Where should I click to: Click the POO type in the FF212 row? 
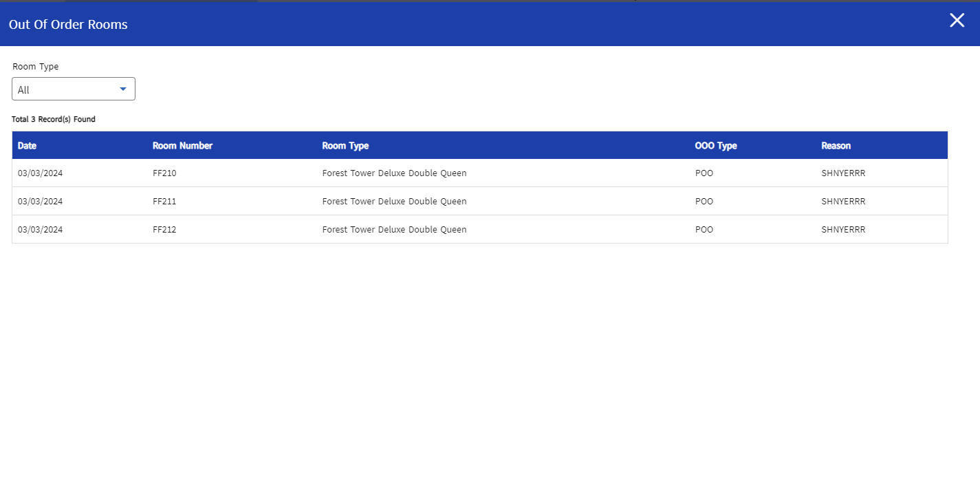pos(704,230)
